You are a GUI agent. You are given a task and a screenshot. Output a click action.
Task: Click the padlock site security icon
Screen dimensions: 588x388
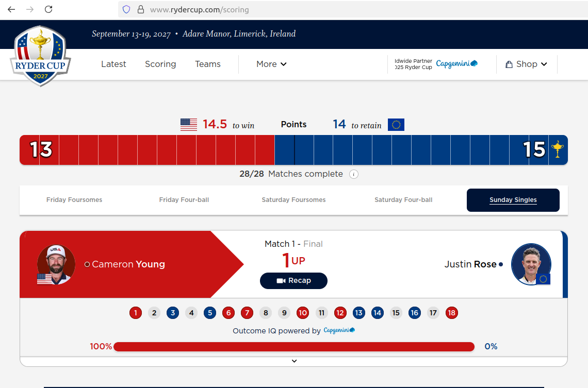(x=140, y=10)
